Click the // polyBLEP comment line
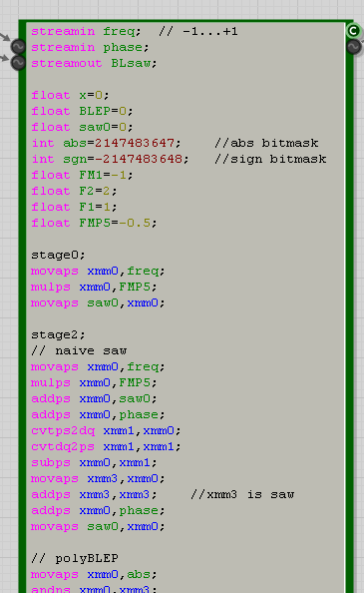Screen dimensions: 364x593 (x=75, y=558)
